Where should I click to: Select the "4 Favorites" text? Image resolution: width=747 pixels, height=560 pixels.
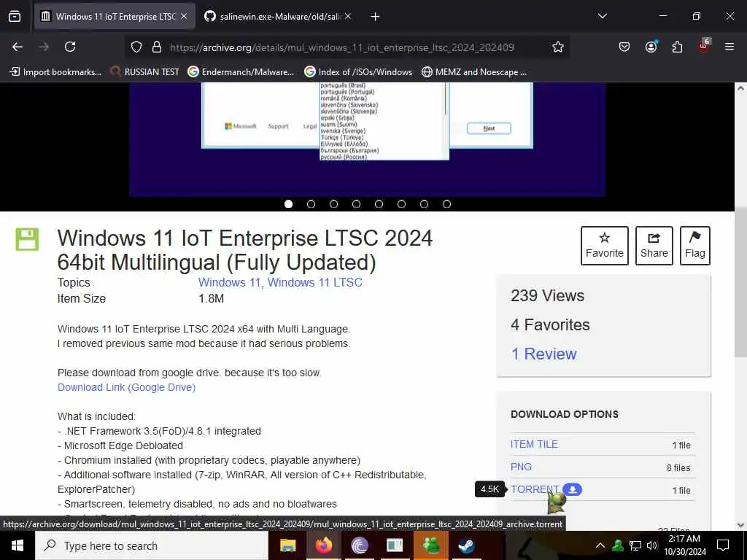550,324
